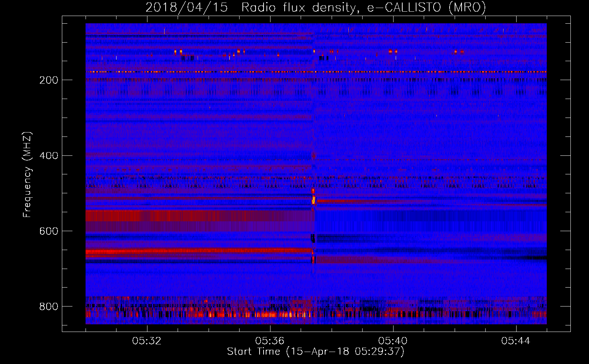Click the 05:36 time tick label
This screenshot has width=589, height=364.
click(x=270, y=341)
